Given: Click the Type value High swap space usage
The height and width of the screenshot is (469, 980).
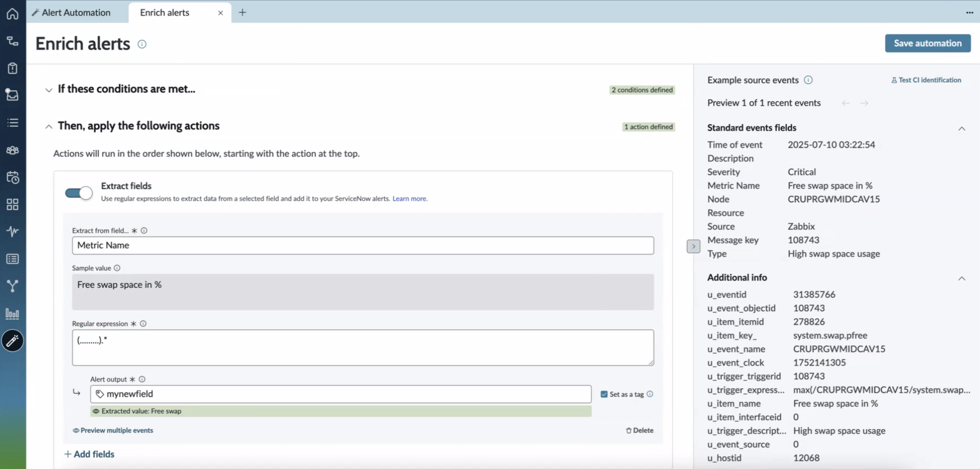Looking at the screenshot, I should point(833,254).
